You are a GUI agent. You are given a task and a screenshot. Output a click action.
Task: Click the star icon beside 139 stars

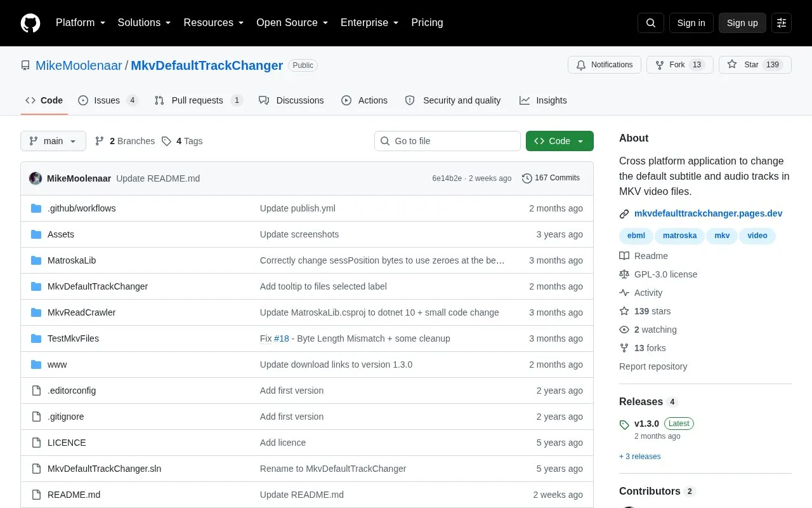(x=624, y=311)
